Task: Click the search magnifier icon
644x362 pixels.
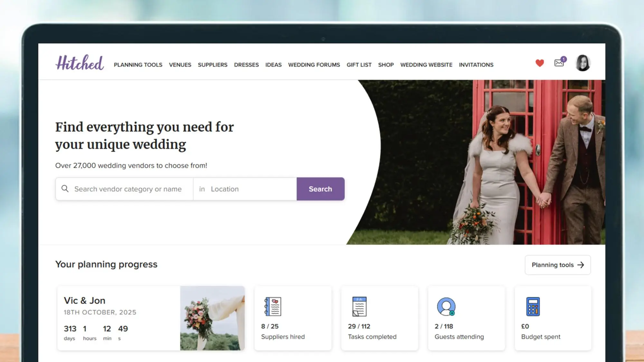Action: [x=65, y=189]
